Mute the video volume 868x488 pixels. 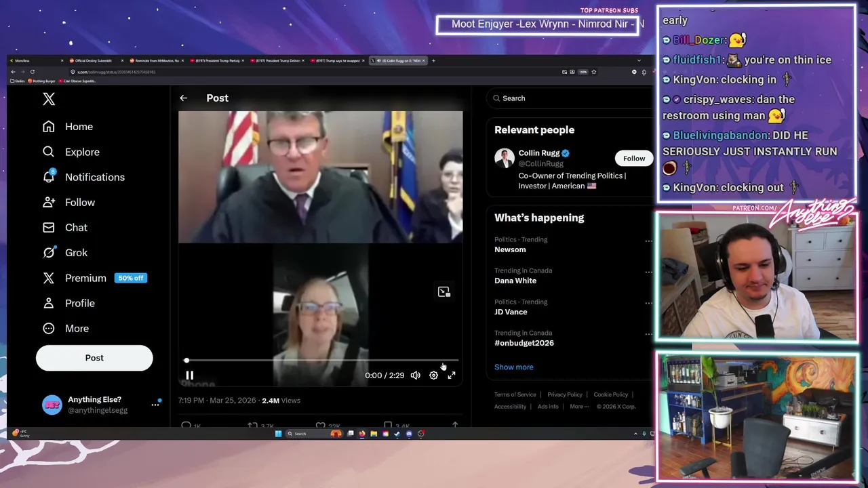click(x=415, y=375)
